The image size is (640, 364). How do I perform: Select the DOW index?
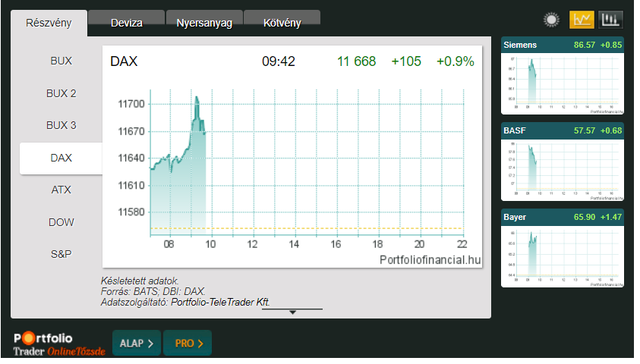(x=61, y=222)
